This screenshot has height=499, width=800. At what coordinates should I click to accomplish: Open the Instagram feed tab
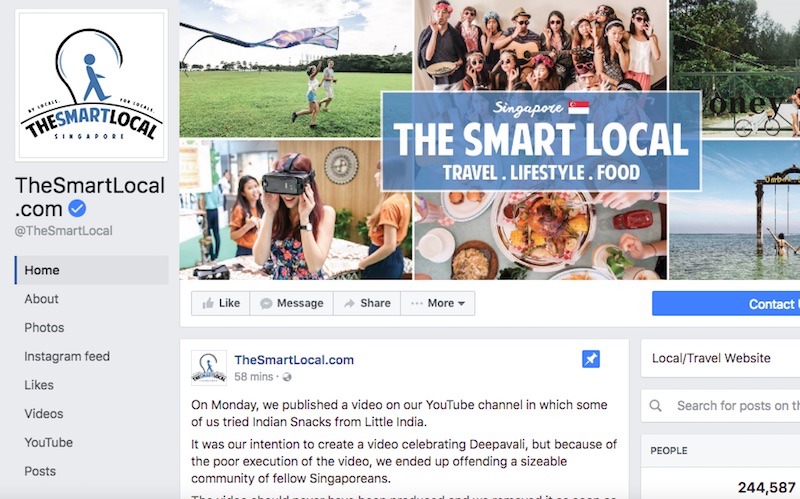click(x=67, y=356)
